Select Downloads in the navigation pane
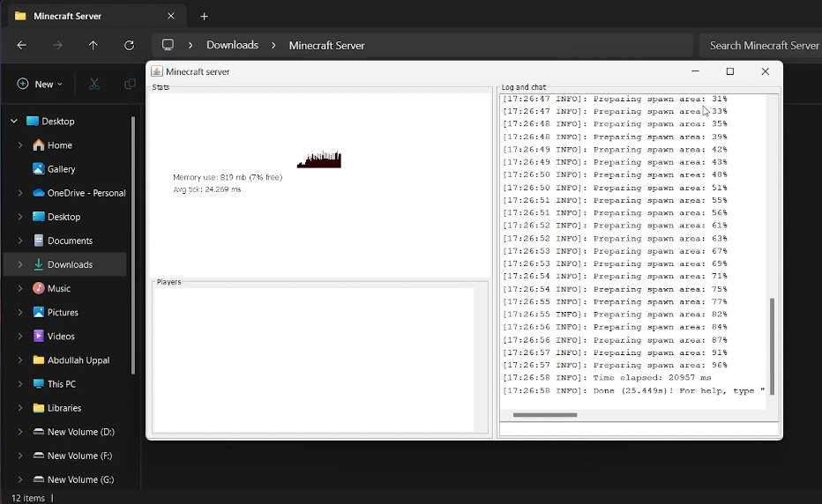Viewport: 822px width, 504px height. (x=70, y=264)
